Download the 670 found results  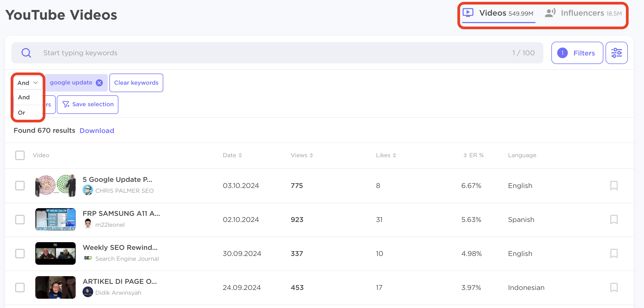[97, 130]
